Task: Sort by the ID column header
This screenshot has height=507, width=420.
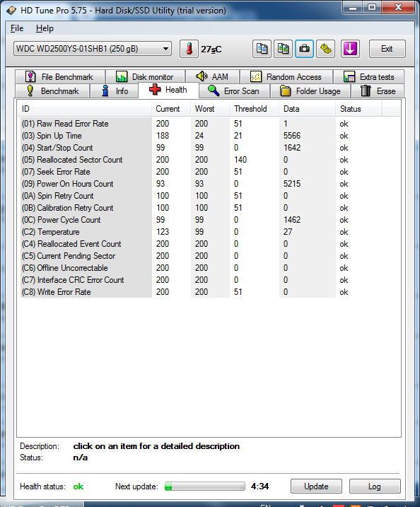Action: click(x=84, y=109)
